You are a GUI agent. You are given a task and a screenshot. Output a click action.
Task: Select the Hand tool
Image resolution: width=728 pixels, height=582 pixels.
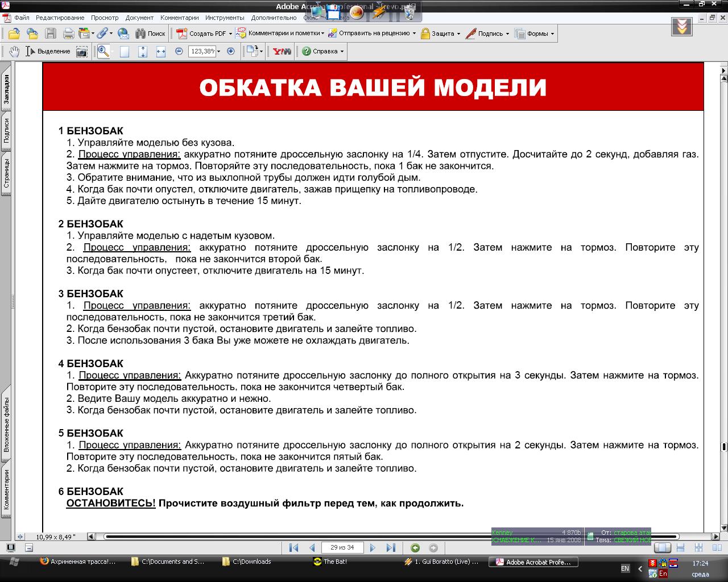[x=14, y=51]
